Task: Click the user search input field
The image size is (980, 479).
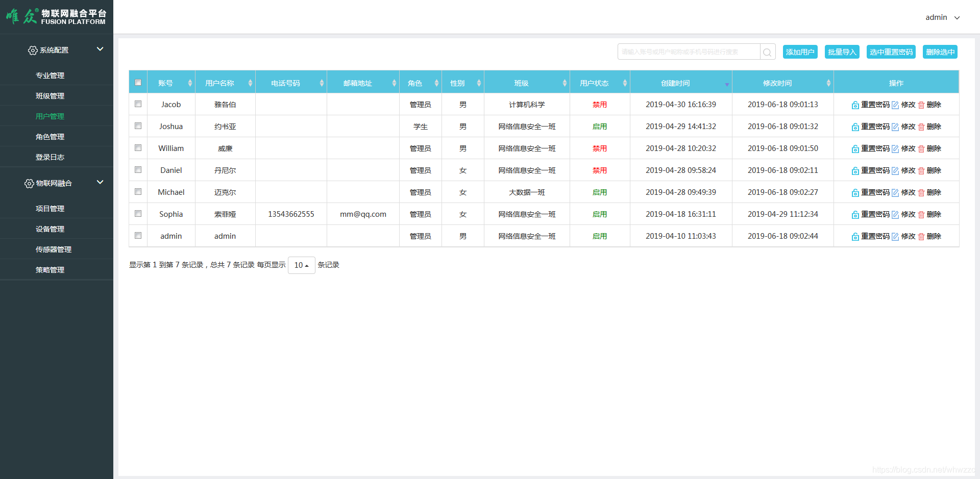Action: tap(689, 52)
